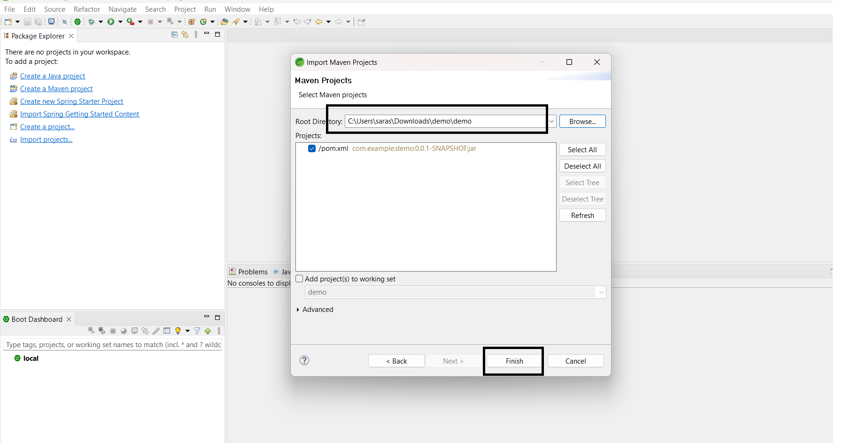Click the yellow Back arrow in toolbar
868x443 pixels.
click(x=319, y=22)
